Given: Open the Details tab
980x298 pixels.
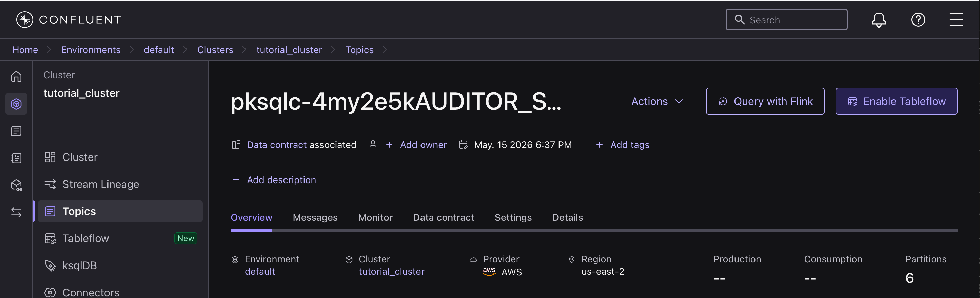Looking at the screenshot, I should pyautogui.click(x=568, y=217).
